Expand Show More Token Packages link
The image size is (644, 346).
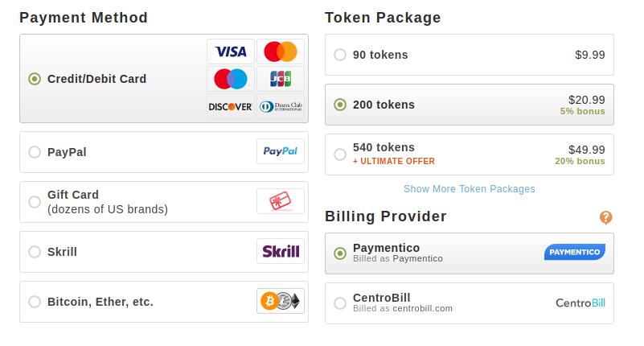[469, 189]
